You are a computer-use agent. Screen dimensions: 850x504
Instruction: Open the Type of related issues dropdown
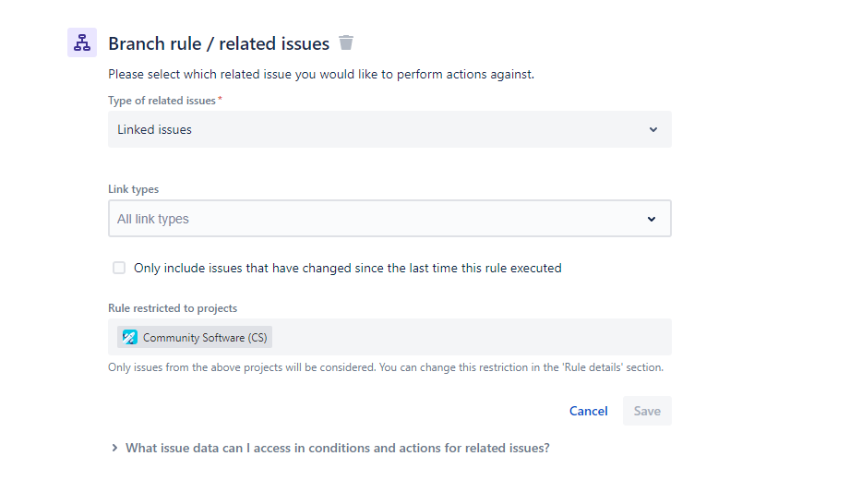click(389, 130)
